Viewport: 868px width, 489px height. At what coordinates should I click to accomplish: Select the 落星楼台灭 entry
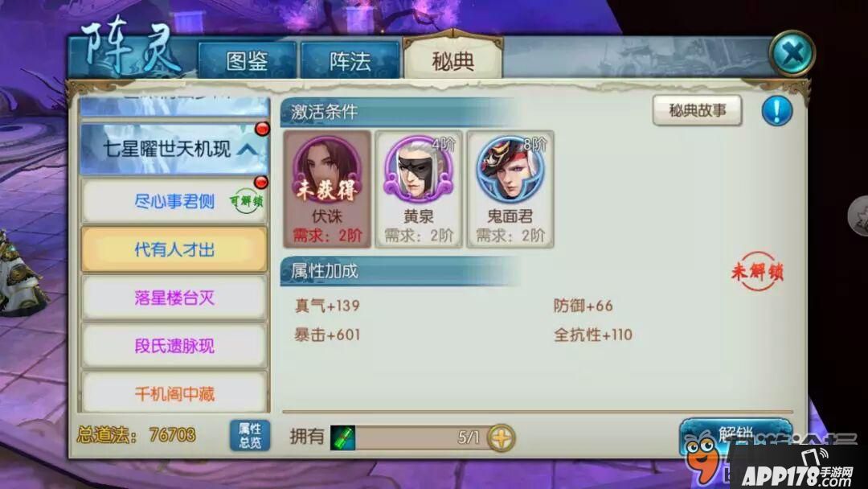pos(174,298)
